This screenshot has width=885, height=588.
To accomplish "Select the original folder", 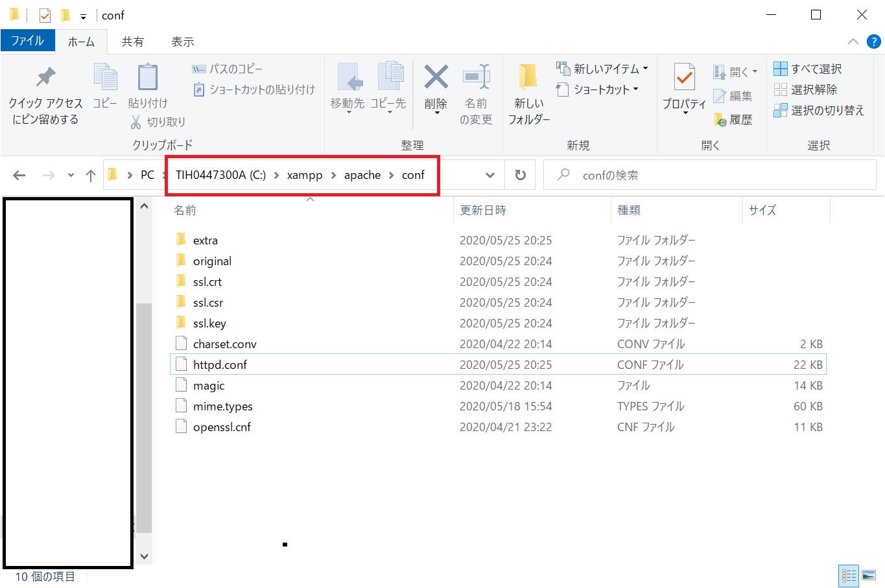I will coord(497,261).
